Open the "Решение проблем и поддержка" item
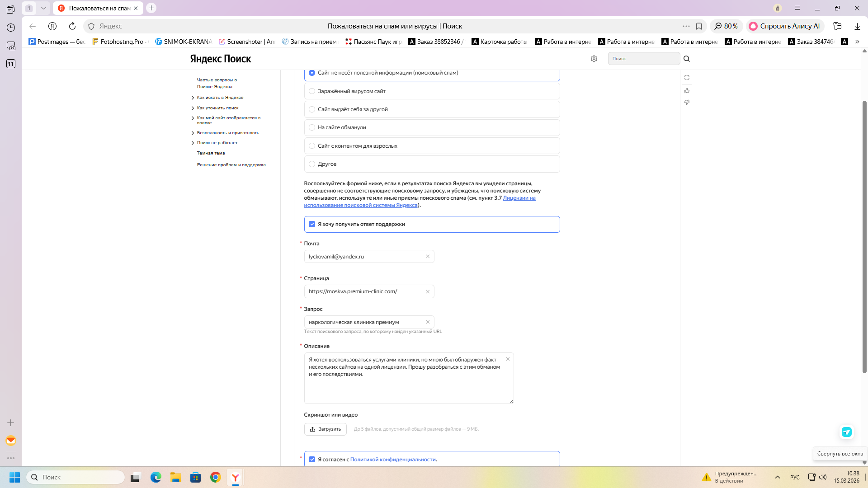 point(231,165)
